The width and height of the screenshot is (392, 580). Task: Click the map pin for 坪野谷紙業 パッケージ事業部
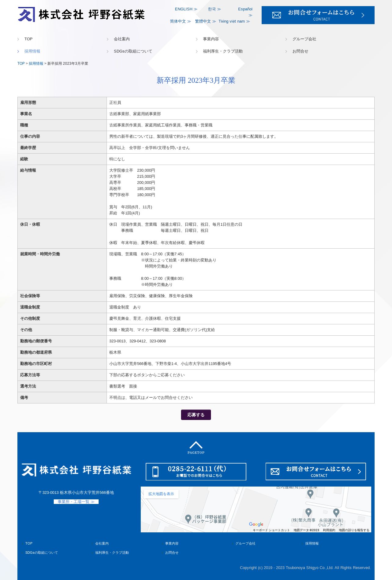pos(188,519)
